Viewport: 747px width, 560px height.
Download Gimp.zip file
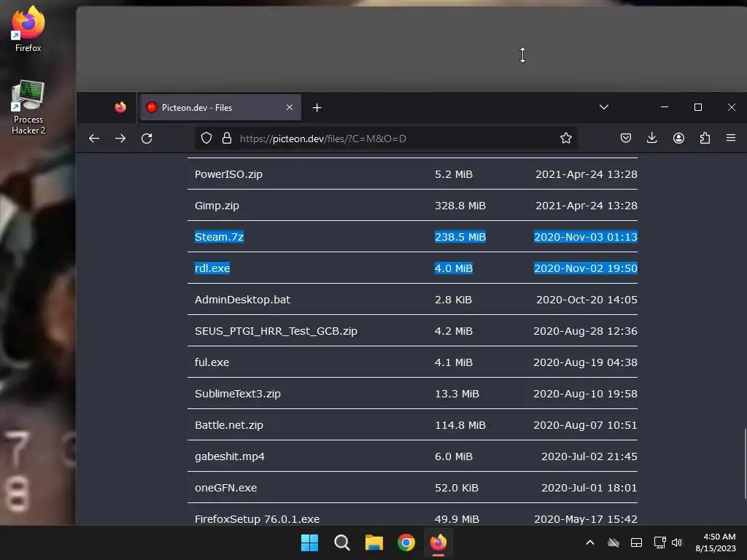217,206
